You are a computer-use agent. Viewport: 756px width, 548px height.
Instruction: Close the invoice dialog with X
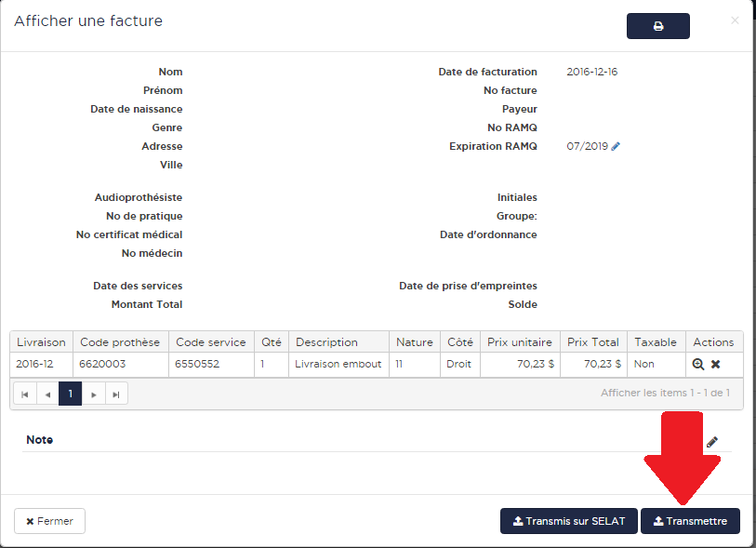[735, 20]
